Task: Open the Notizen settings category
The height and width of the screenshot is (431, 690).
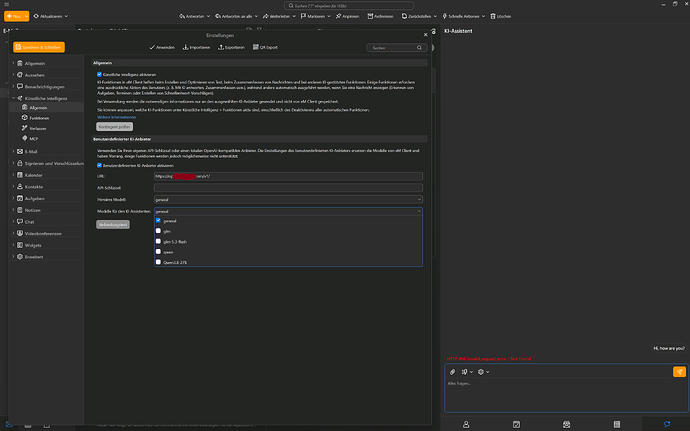Action: [x=33, y=210]
